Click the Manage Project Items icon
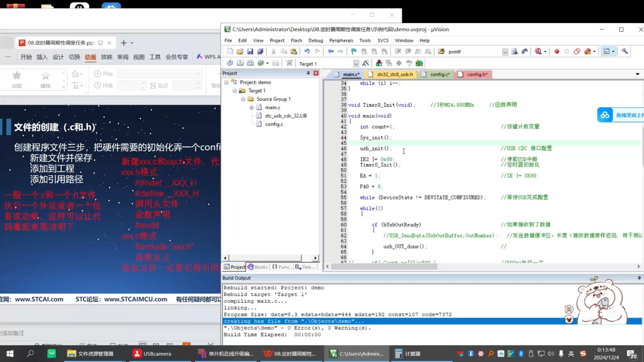The image size is (644, 362). [379, 63]
